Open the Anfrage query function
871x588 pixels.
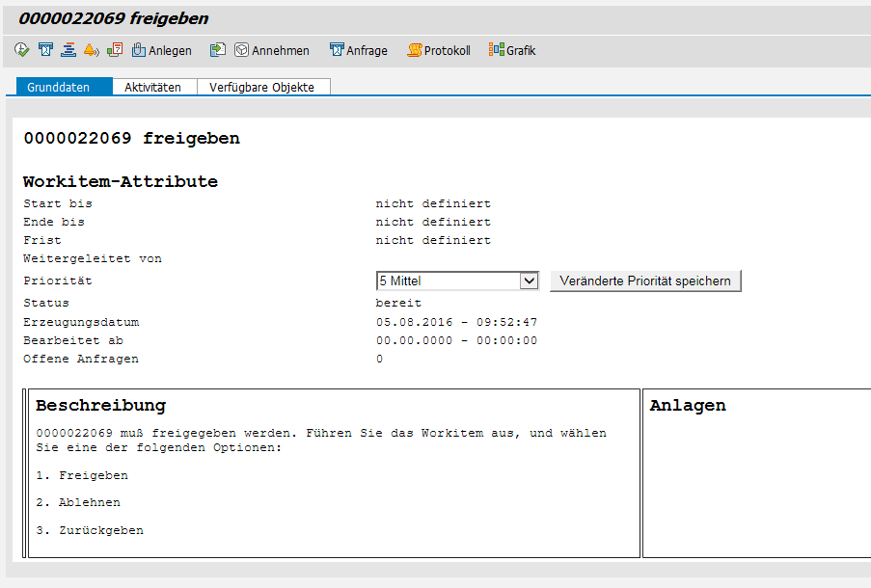(358, 50)
